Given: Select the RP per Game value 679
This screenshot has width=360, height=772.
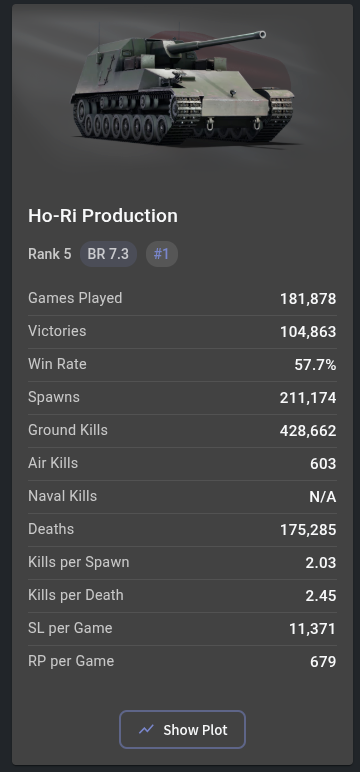Looking at the screenshot, I should (x=323, y=662).
